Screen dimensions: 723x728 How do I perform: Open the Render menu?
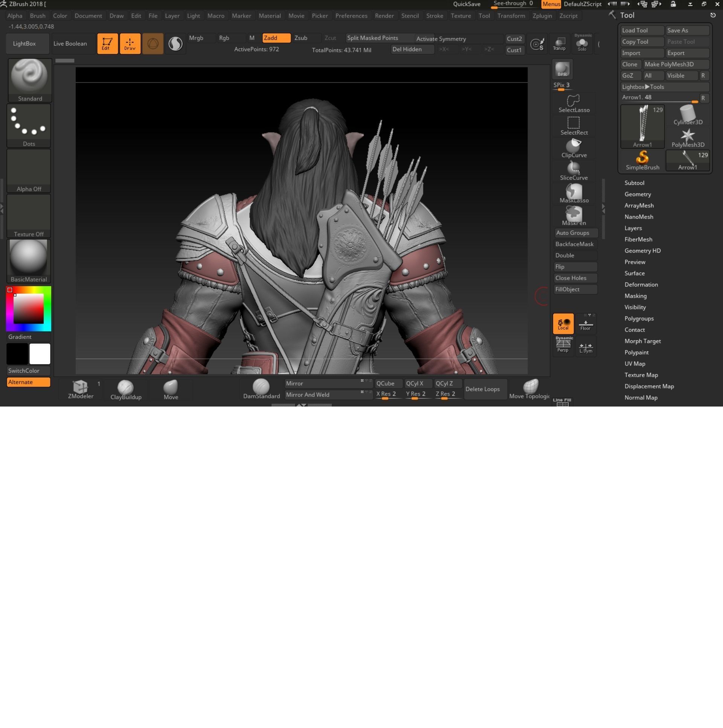384,16
